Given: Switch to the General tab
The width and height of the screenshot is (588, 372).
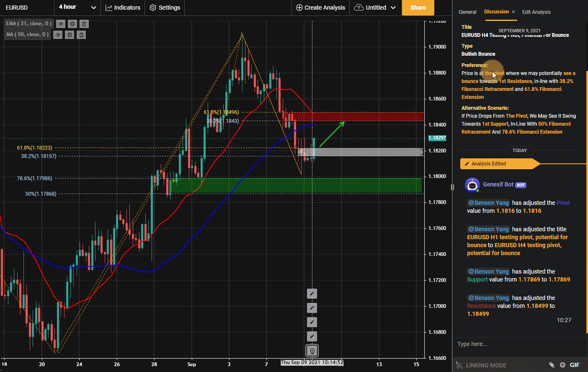Looking at the screenshot, I should click(x=467, y=12).
